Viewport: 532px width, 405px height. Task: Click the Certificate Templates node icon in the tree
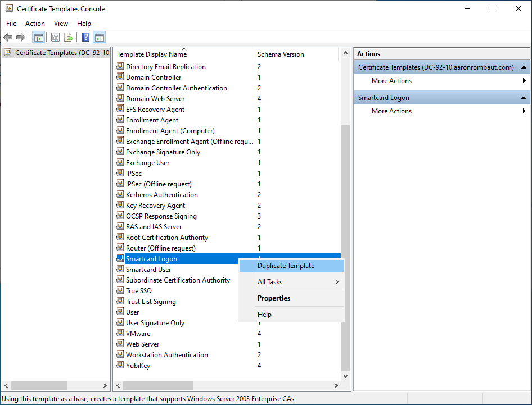[x=8, y=53]
